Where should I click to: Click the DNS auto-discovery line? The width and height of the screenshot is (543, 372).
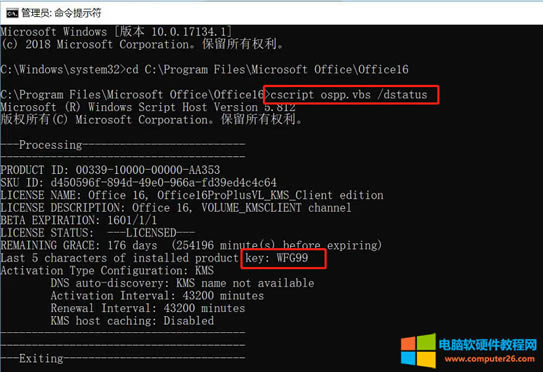pyautogui.click(x=183, y=283)
